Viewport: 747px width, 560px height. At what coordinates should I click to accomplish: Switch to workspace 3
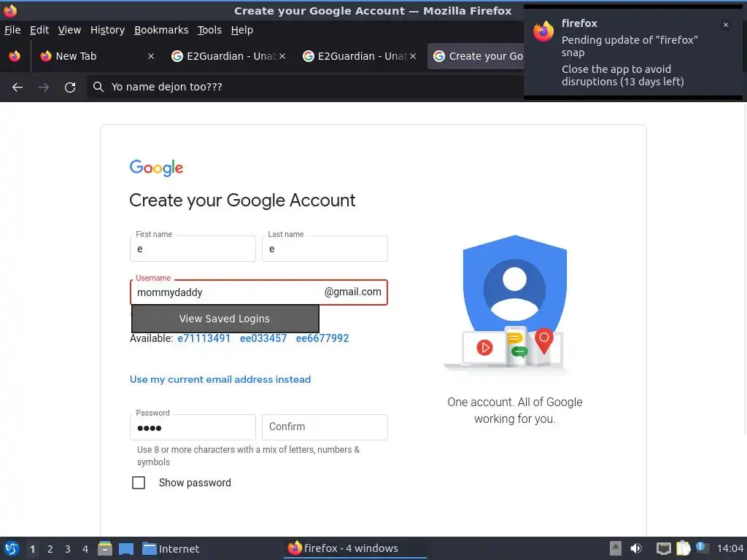click(68, 549)
